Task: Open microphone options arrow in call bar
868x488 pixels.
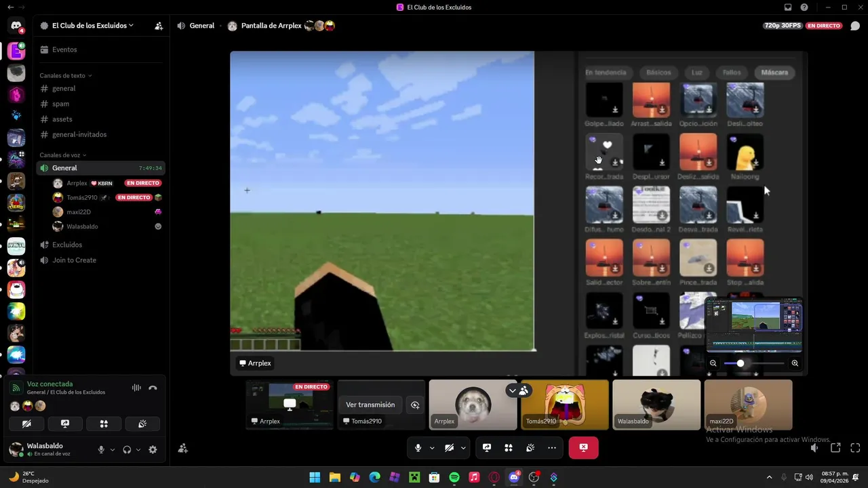Action: (432, 448)
